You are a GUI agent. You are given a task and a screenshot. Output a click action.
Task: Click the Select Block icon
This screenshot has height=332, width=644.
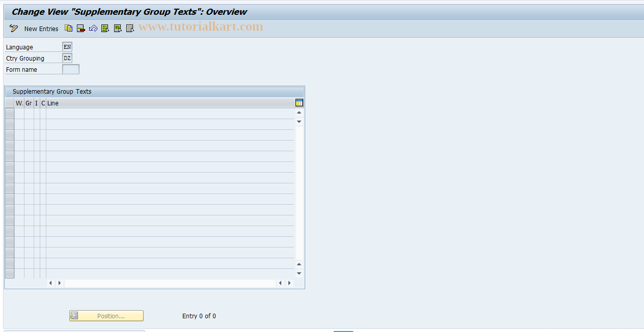(118, 29)
